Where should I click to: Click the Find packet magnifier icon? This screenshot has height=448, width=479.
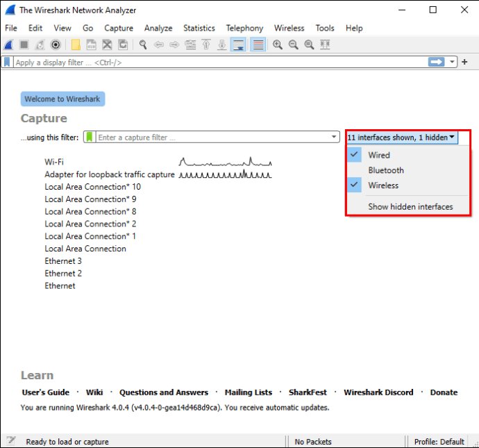pos(143,44)
